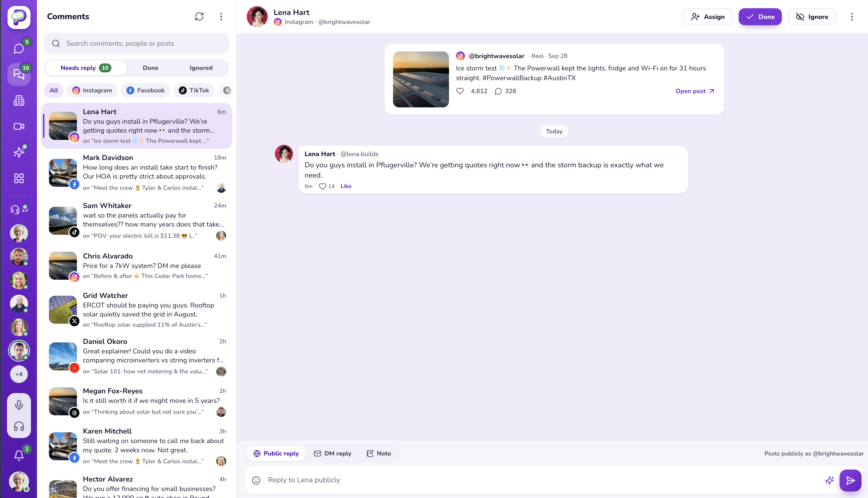This screenshot has height=498, width=868.
Task: Like Lena Hart's comment
Action: point(346,186)
